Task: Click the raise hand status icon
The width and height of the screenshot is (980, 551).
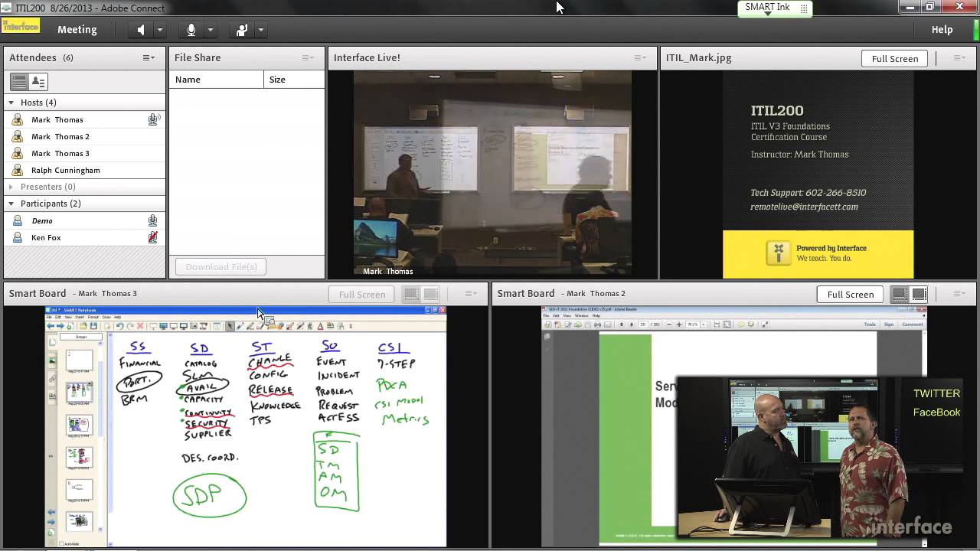Action: 242,30
